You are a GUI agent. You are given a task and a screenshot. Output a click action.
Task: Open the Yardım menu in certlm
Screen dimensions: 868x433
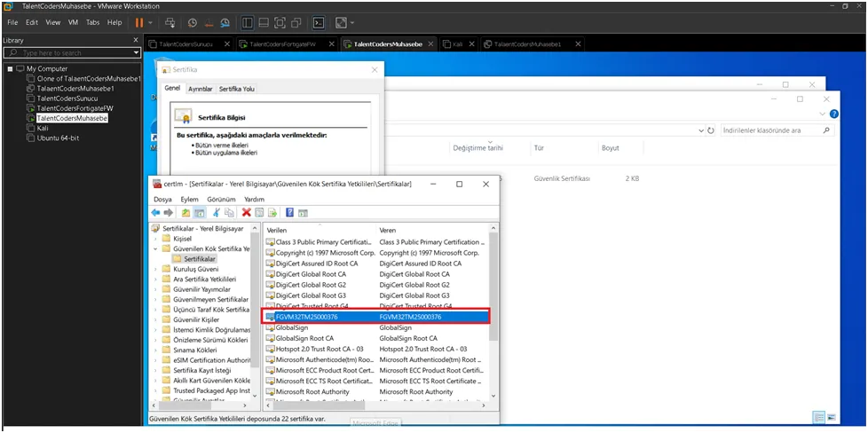(254, 200)
